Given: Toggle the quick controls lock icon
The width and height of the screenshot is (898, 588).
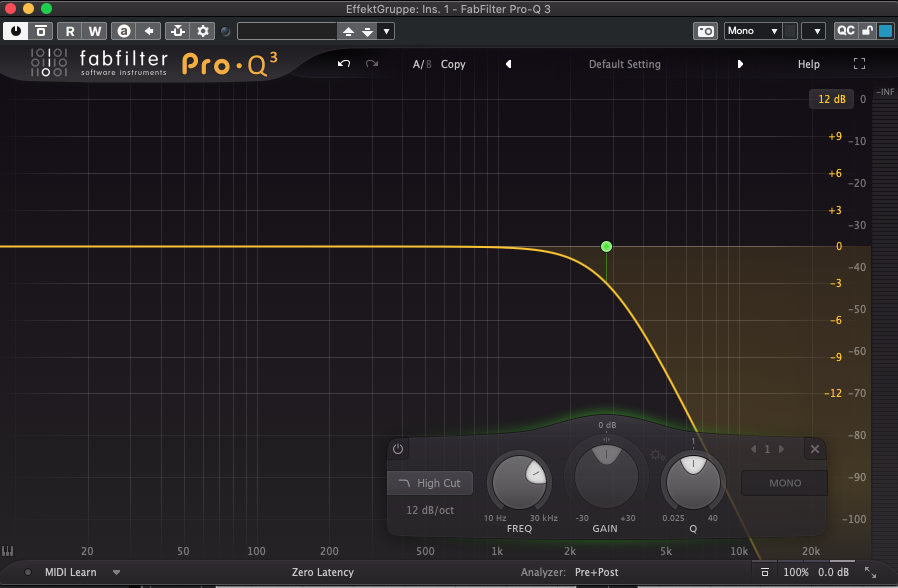Looking at the screenshot, I should 868,31.
